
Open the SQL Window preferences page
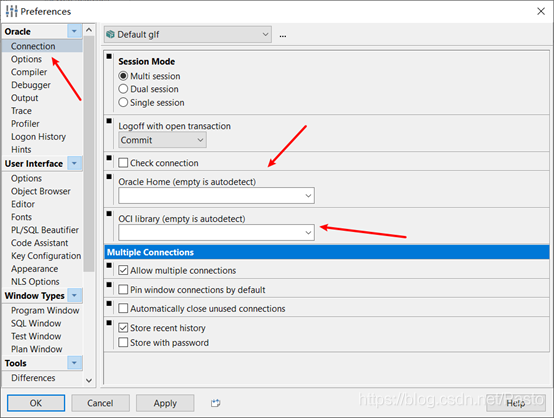[36, 323]
